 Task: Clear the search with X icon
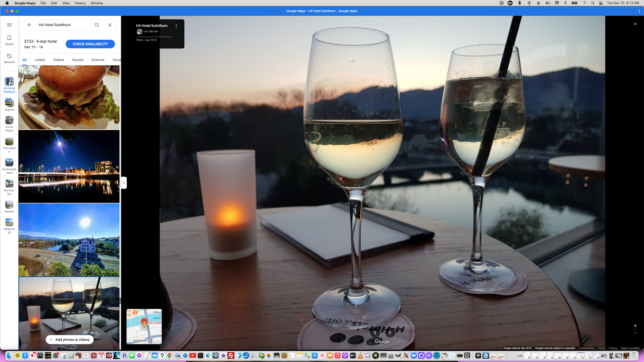[110, 25]
